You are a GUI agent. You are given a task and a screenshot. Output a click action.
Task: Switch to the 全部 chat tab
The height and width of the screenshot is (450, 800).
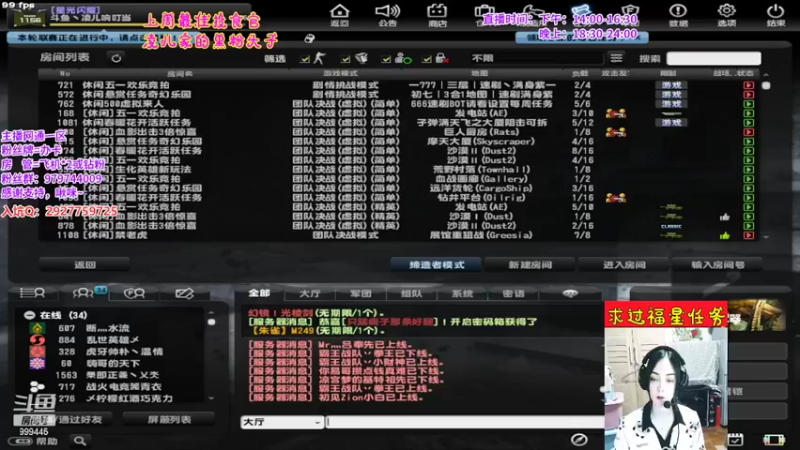coord(259,293)
